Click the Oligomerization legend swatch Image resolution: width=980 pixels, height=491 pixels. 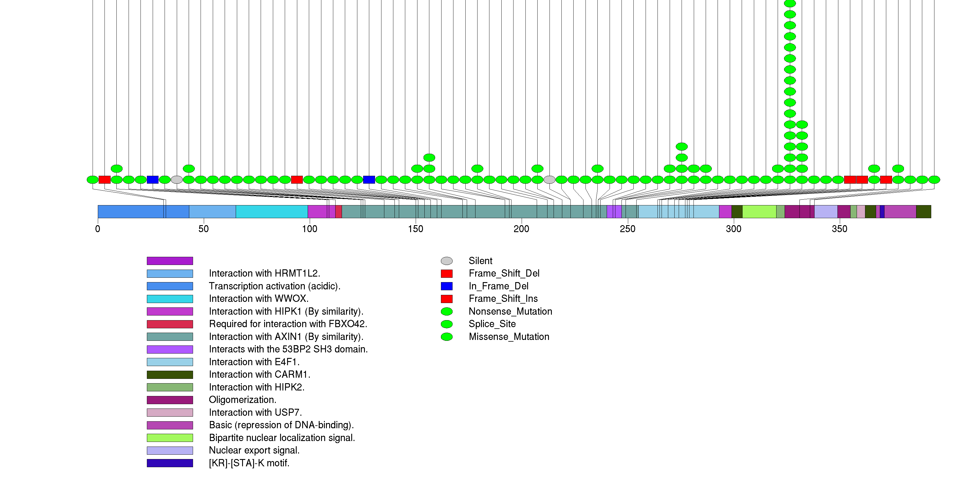[170, 400]
